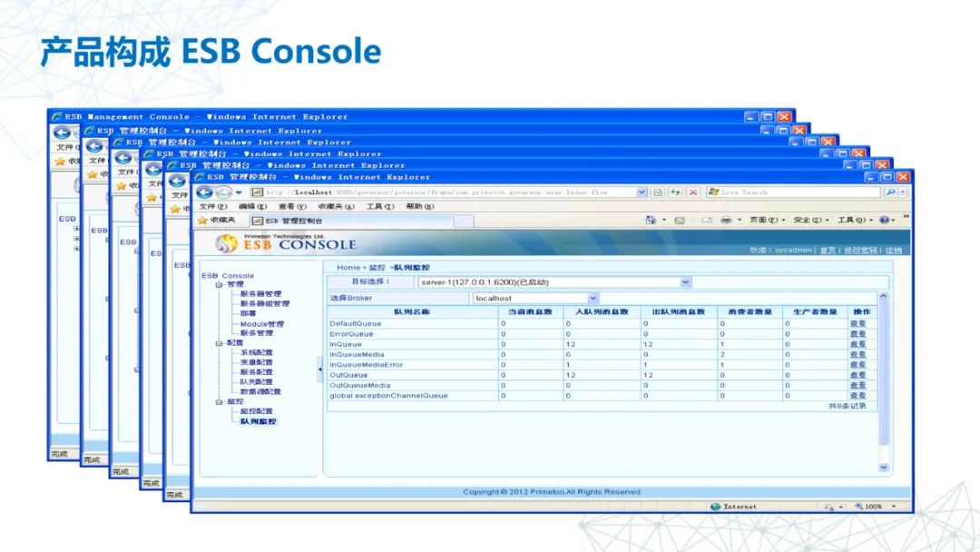
Task: Click the OutQueueMedia queue name cell
Action: 413,386
